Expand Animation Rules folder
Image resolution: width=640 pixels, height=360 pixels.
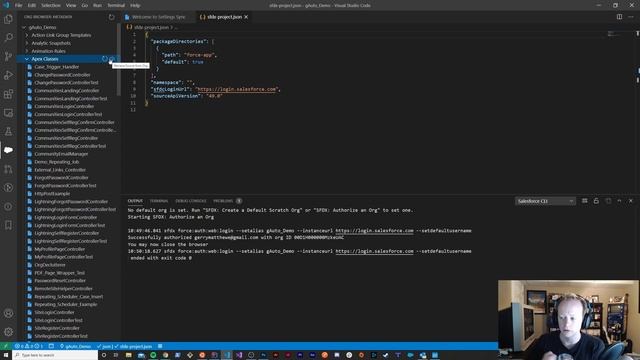49,51
